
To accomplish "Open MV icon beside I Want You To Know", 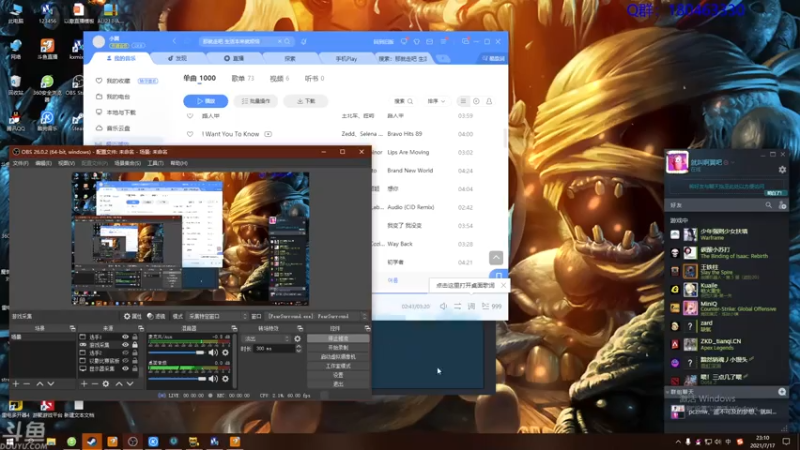I will point(268,134).
